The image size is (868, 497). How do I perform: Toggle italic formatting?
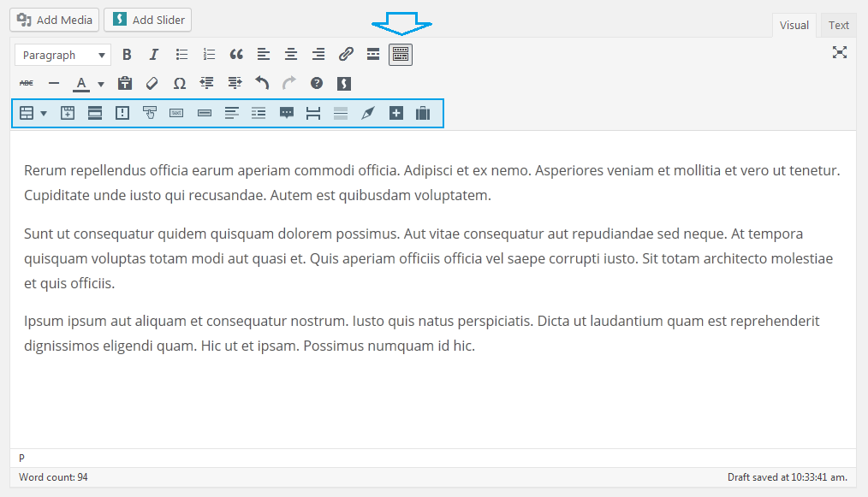point(154,54)
